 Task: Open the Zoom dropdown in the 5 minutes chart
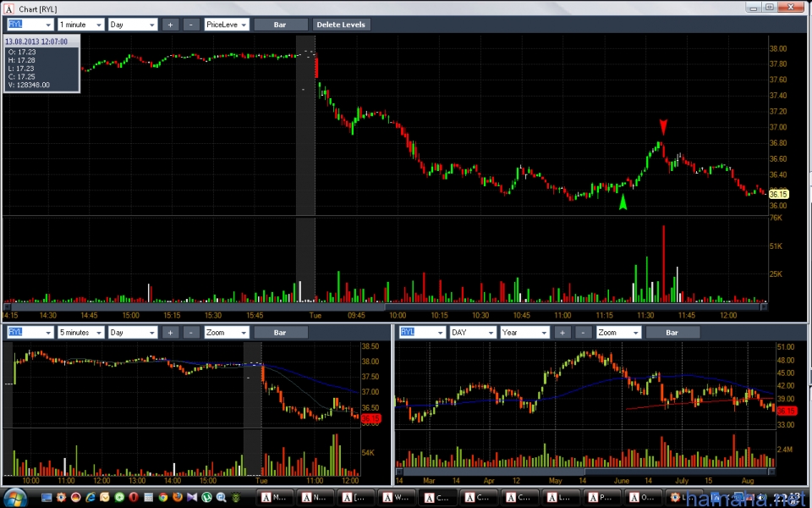click(227, 333)
